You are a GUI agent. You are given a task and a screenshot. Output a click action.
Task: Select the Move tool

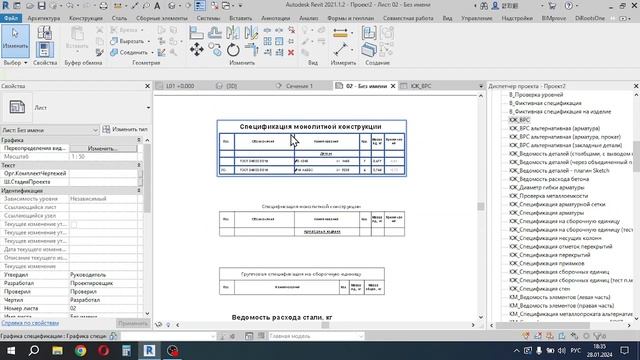pos(196,50)
